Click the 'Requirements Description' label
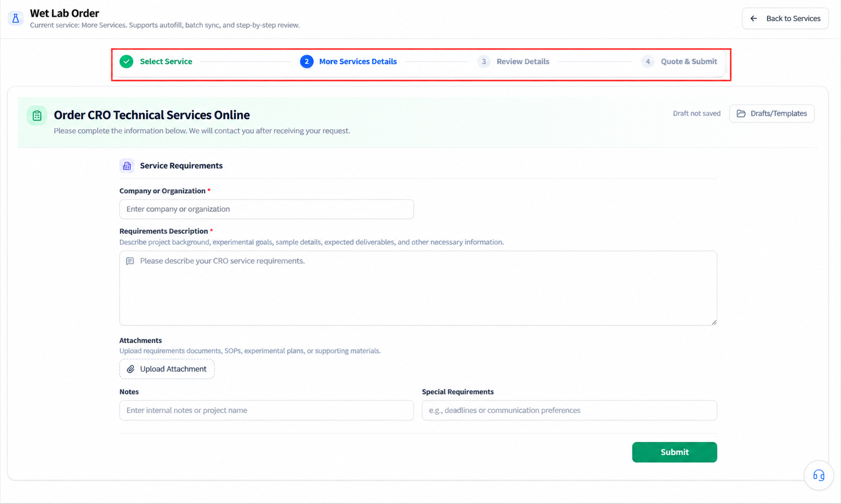Viewport: 841px width, 504px height. point(164,231)
